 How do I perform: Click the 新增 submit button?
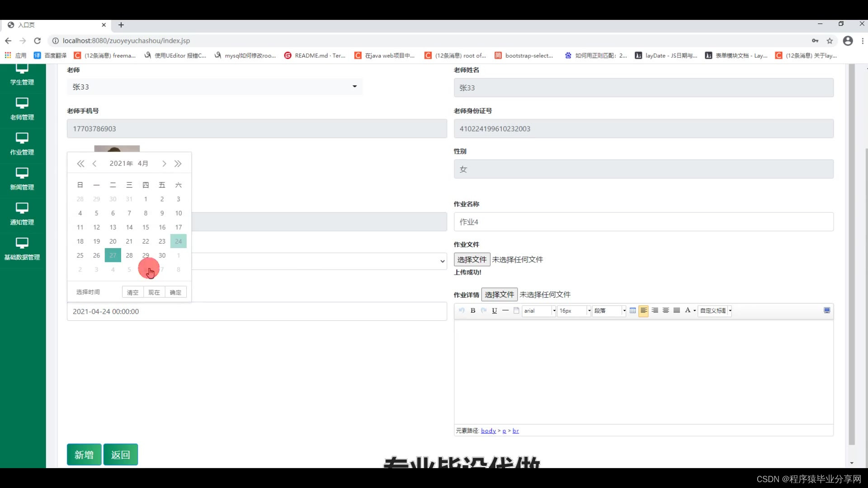pos(84,455)
